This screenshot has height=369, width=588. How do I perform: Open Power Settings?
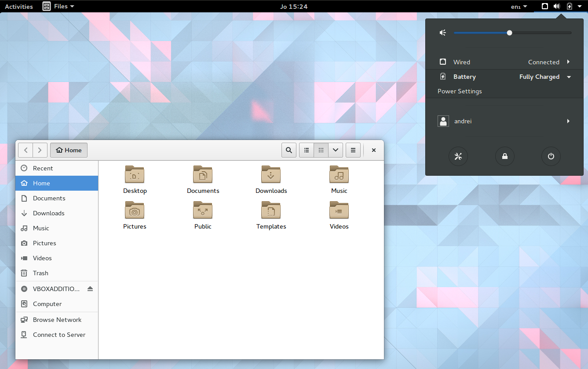click(x=459, y=91)
